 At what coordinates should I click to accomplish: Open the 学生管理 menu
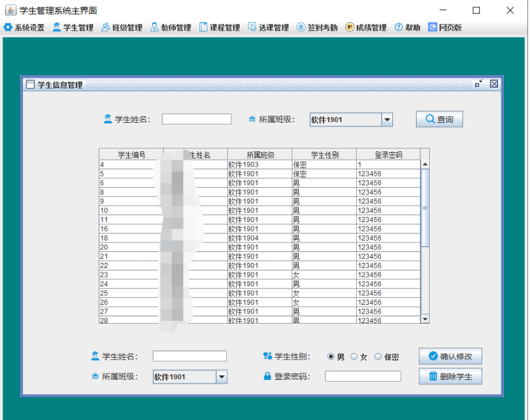coord(73,27)
